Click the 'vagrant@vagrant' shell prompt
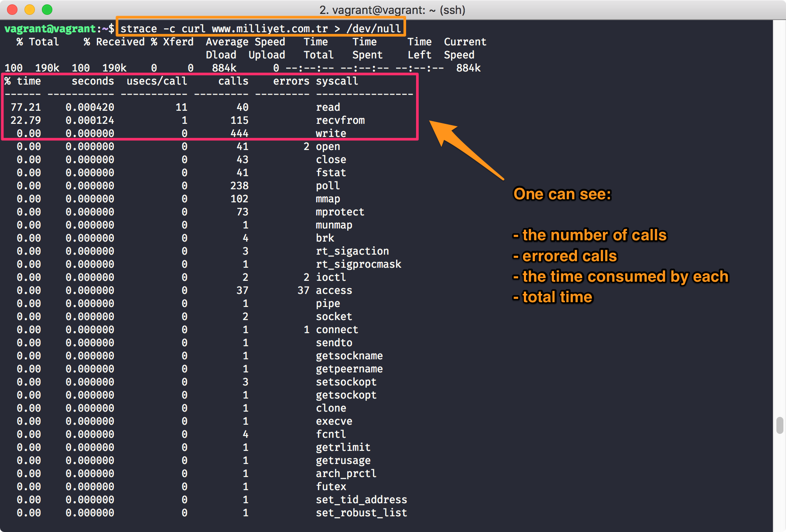The image size is (786, 532). (50, 29)
